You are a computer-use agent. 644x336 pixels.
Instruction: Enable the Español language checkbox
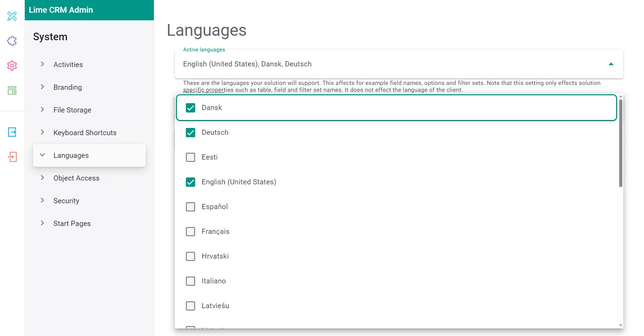tap(190, 207)
